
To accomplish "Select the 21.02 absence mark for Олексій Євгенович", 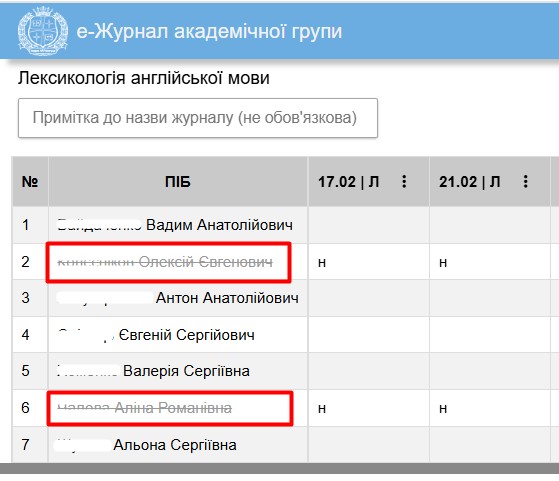I will (x=443, y=263).
